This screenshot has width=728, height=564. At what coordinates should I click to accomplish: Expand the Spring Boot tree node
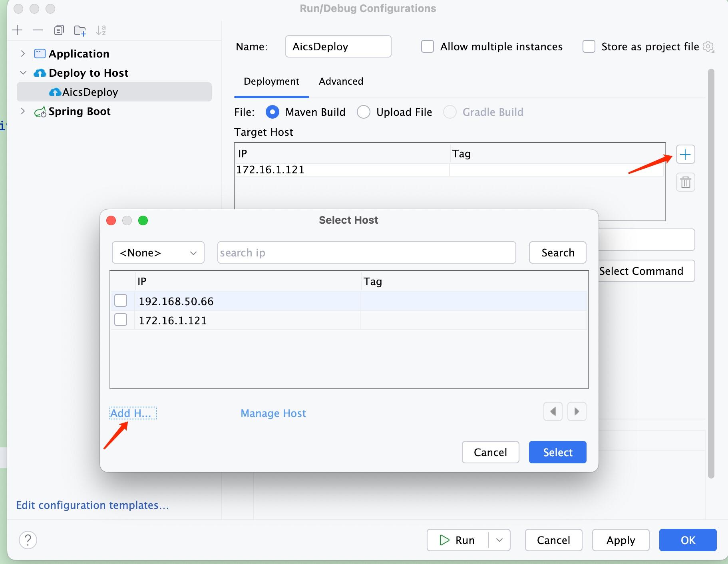(x=23, y=111)
